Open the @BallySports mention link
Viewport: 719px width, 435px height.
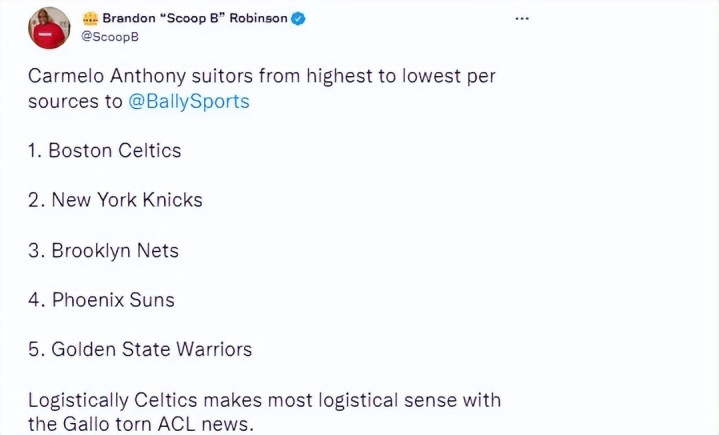188,101
